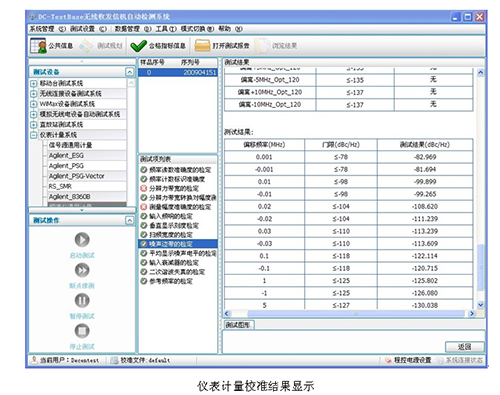Screen dimensions: 500x395
Task: Select the Agilent_ESG tree item
Action: pyautogui.click(x=66, y=155)
